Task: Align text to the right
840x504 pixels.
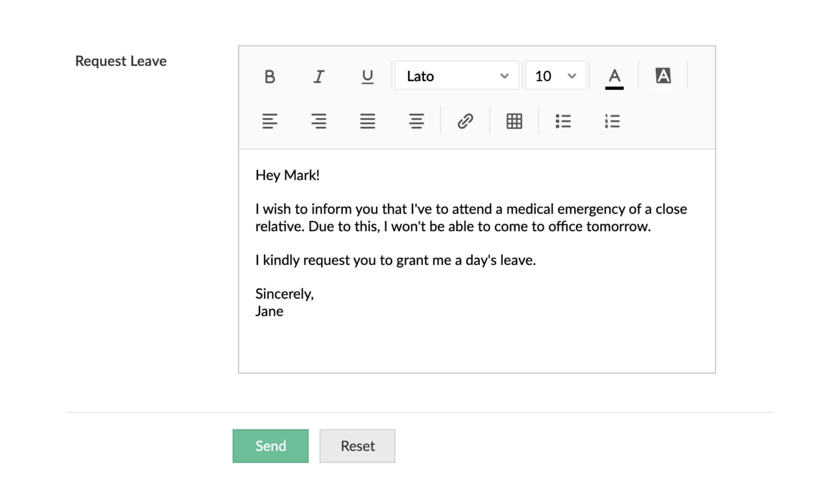Action: pyautogui.click(x=319, y=121)
